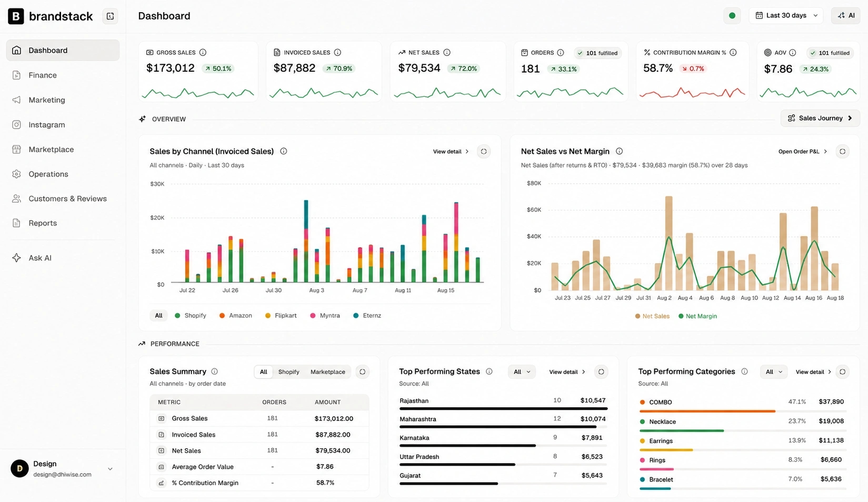
Task: Open Ask AI in sidebar
Action: point(63,258)
